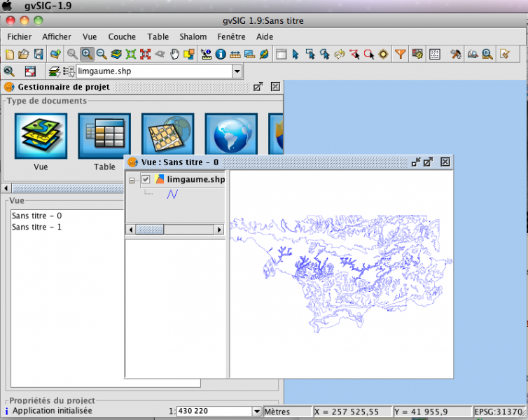This screenshot has height=420, width=528.
Task: Select the zoom in magnifier tool
Action: tap(88, 54)
